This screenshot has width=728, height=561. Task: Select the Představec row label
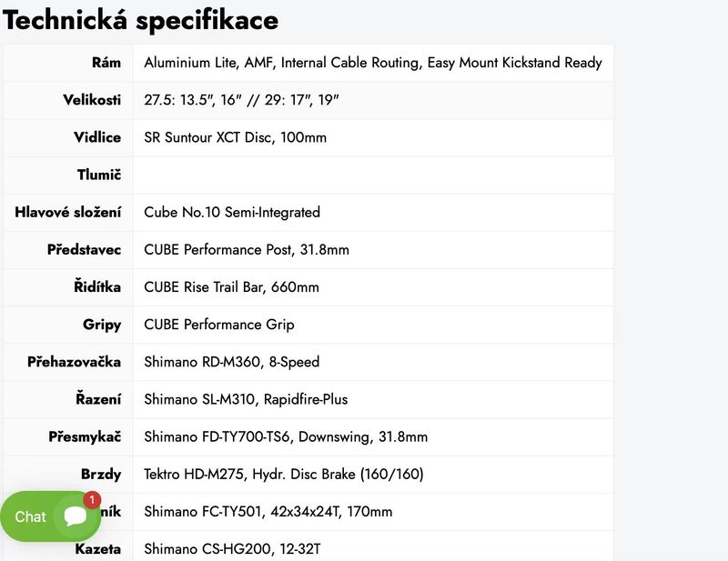(x=84, y=249)
